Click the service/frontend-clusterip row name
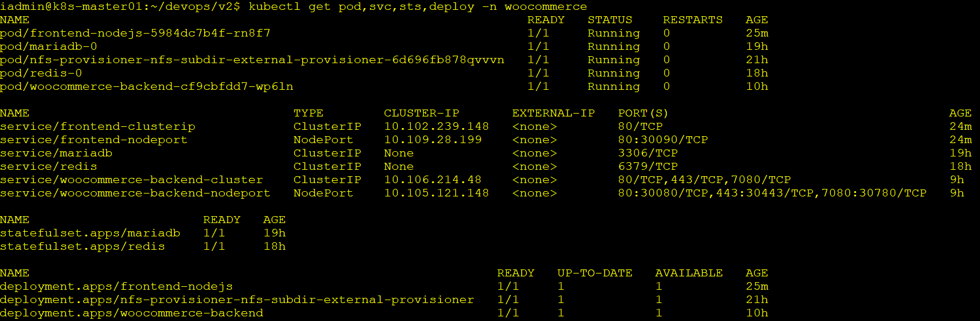 97,127
